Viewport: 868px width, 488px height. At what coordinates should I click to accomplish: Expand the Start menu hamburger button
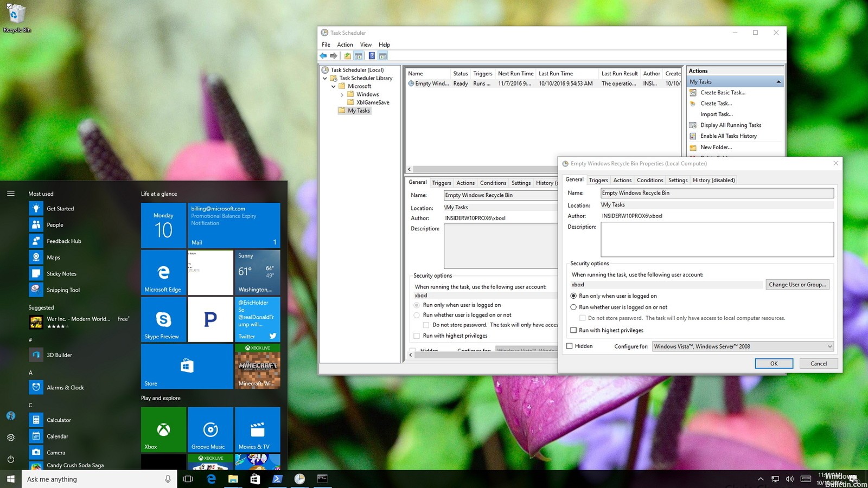11,194
